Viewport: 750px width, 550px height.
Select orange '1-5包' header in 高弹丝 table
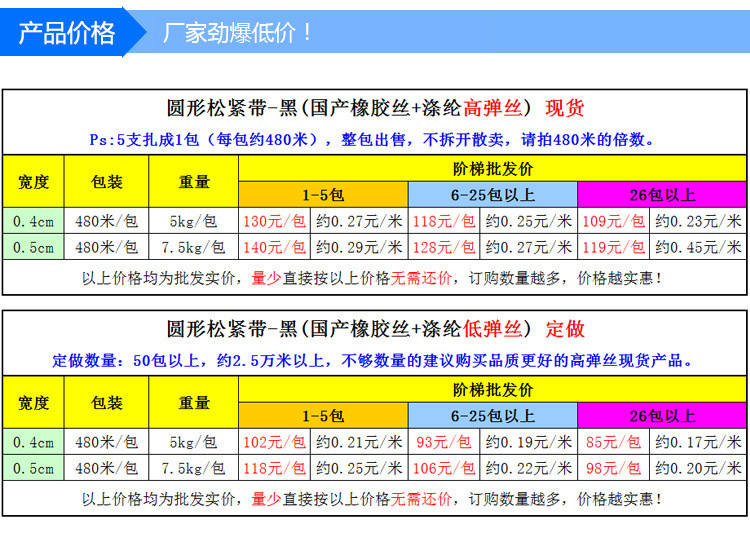point(323,195)
